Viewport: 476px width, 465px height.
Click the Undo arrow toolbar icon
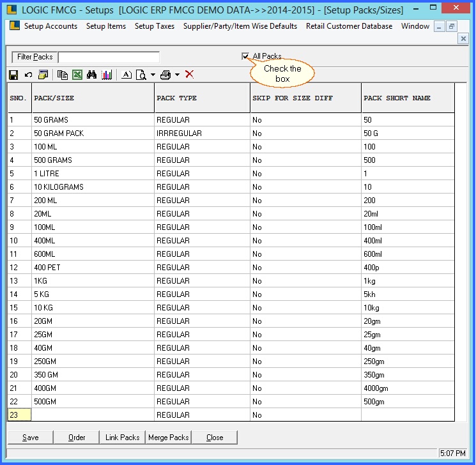28,75
